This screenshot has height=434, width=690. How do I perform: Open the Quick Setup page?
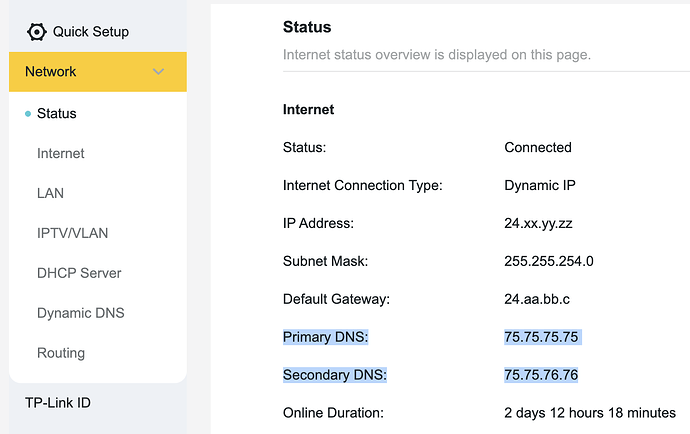click(90, 32)
